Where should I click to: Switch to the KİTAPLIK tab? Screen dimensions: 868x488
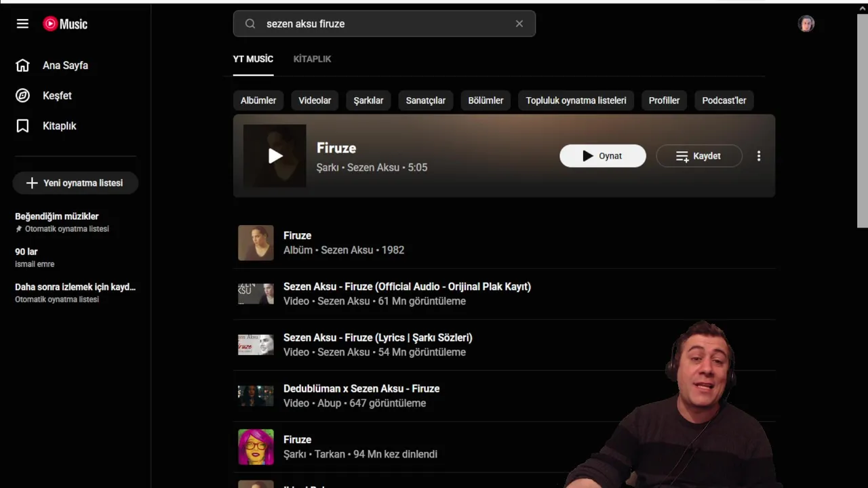(x=312, y=59)
